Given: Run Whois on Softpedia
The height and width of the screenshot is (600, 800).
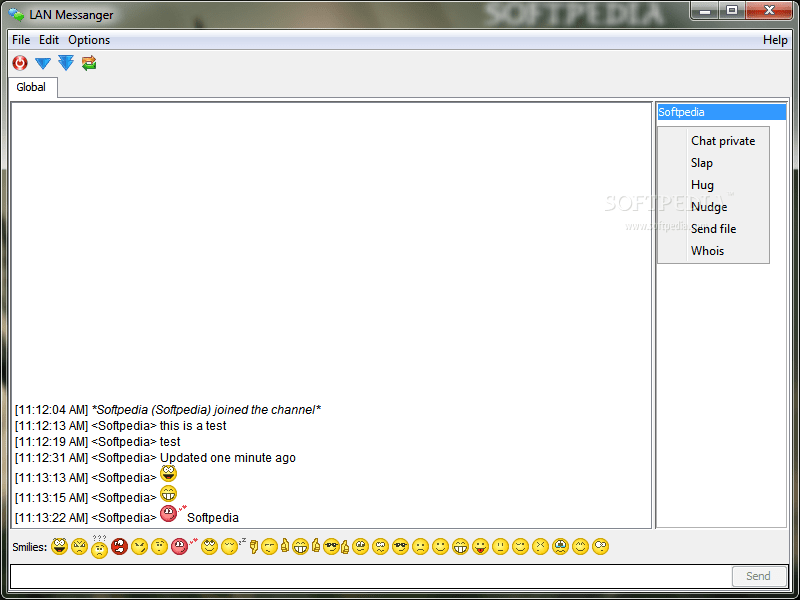Looking at the screenshot, I should tap(707, 251).
